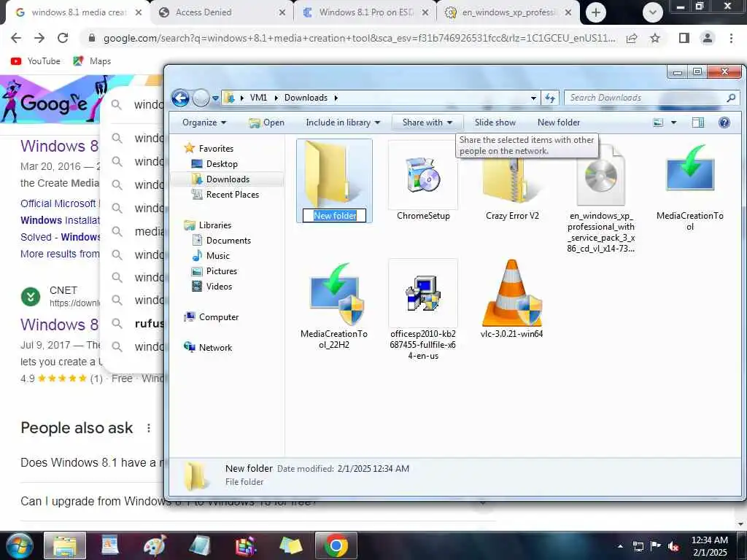Image resolution: width=747 pixels, height=560 pixels.
Task: Open People also ask options menu
Action: coord(149,428)
